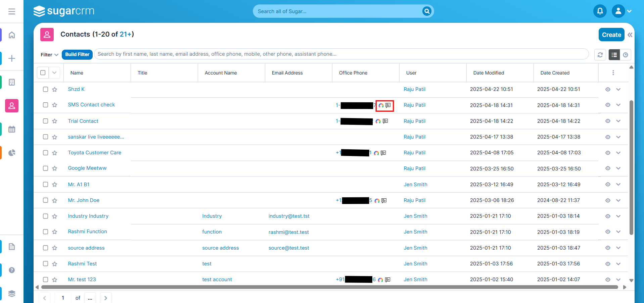This screenshot has width=644, height=303.
Task: Open the Calendar module in the sidebar
Action: coord(12,129)
